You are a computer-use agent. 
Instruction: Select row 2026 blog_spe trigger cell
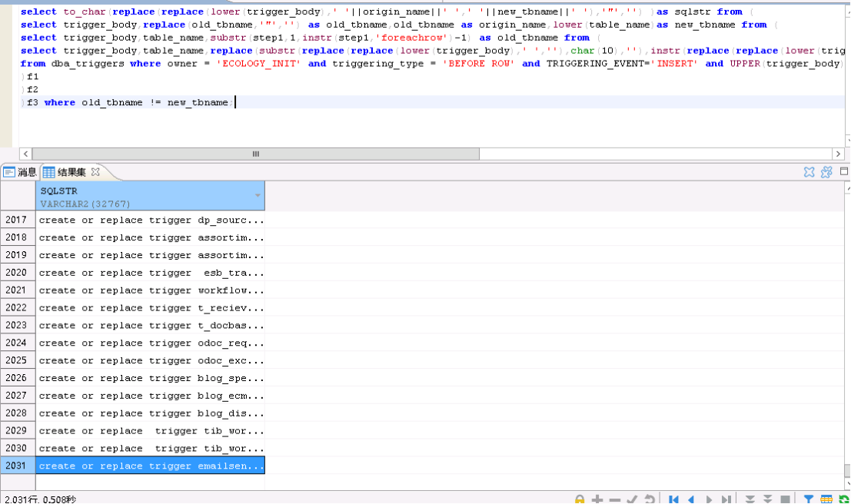click(151, 378)
